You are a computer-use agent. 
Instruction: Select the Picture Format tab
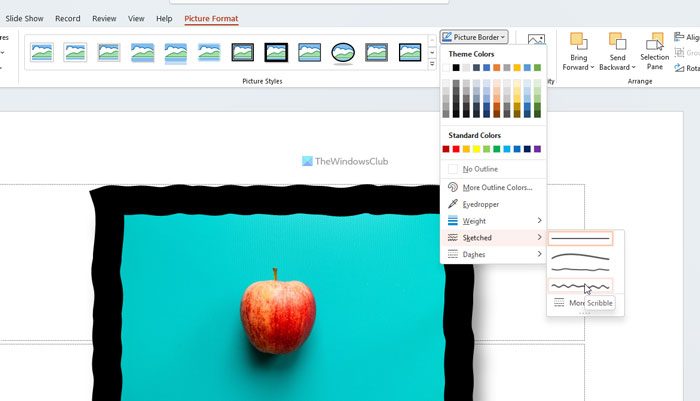click(211, 18)
